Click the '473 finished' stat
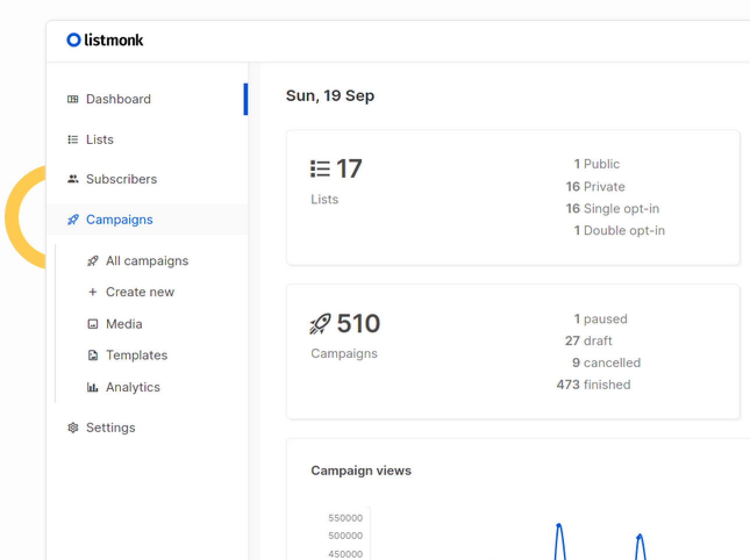Image resolution: width=750 pixels, height=560 pixels. pos(594,385)
